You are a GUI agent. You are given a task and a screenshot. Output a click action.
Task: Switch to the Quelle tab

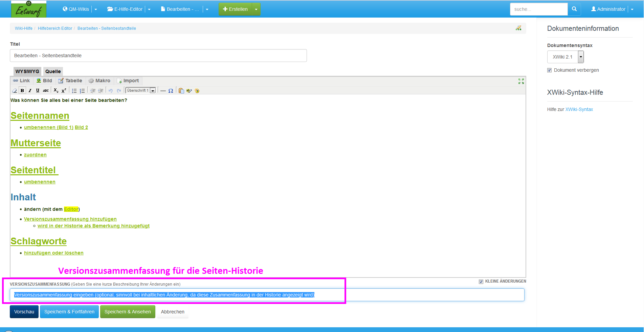pos(53,71)
